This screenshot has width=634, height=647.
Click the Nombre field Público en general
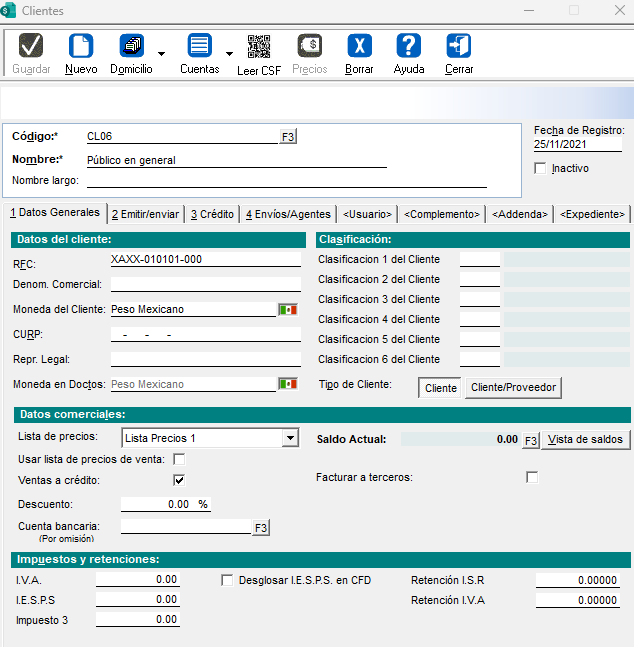(237, 160)
